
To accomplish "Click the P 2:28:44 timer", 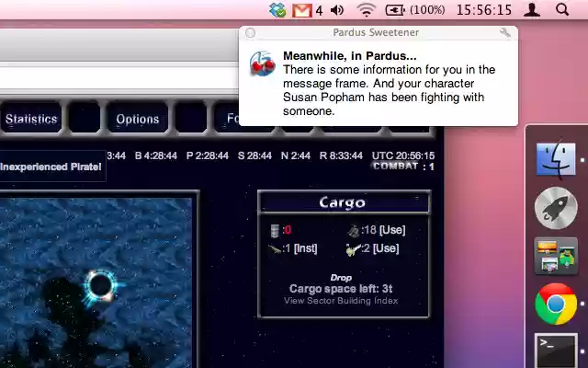I will coord(208,155).
